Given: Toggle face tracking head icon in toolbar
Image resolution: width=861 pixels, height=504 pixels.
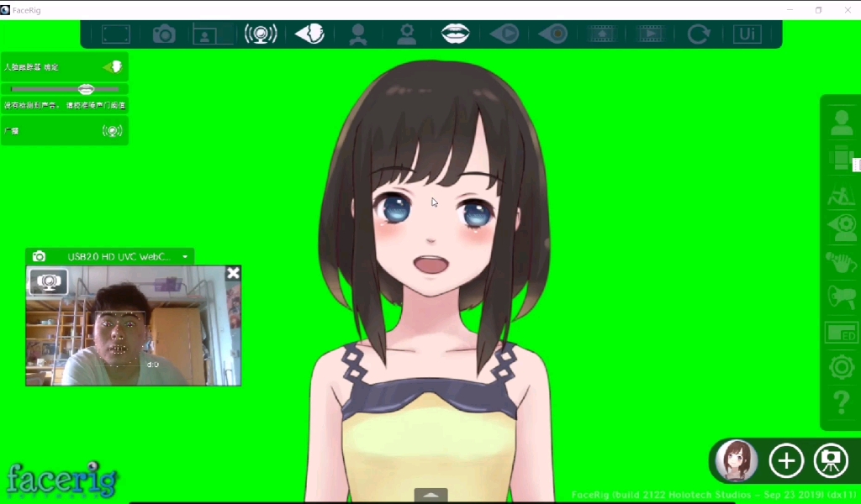Looking at the screenshot, I should [309, 34].
